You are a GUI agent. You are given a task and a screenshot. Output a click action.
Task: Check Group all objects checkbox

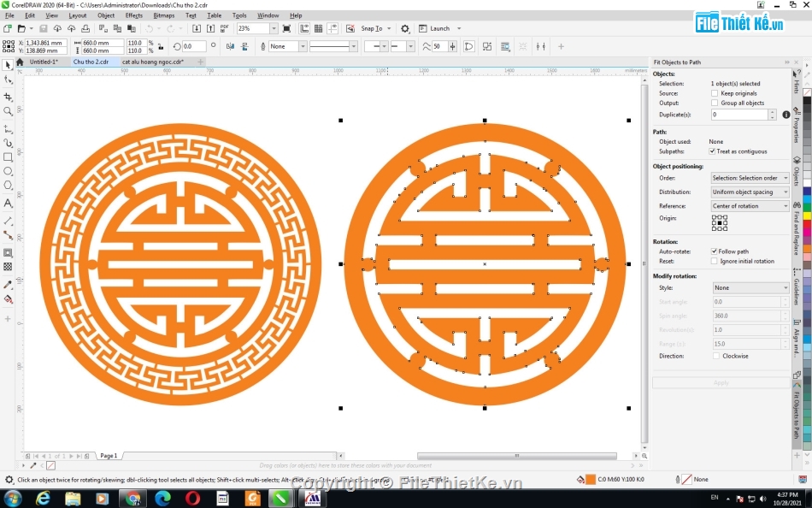[714, 103]
